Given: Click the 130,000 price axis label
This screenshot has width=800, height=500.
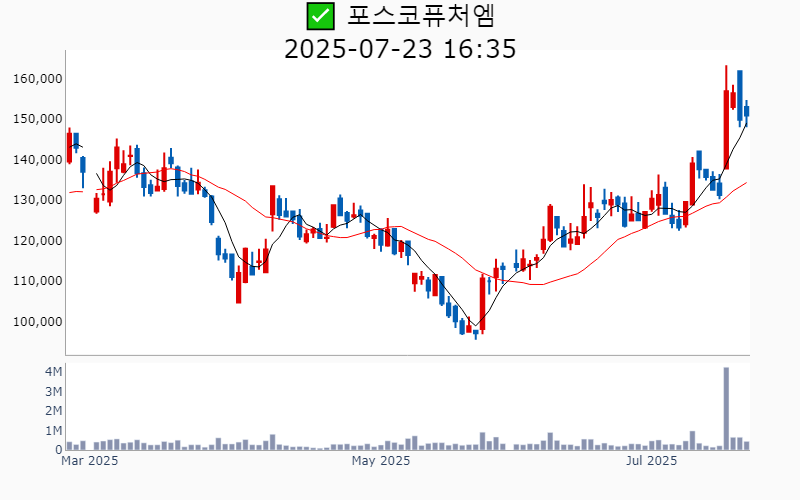Looking at the screenshot, I should coord(38,200).
